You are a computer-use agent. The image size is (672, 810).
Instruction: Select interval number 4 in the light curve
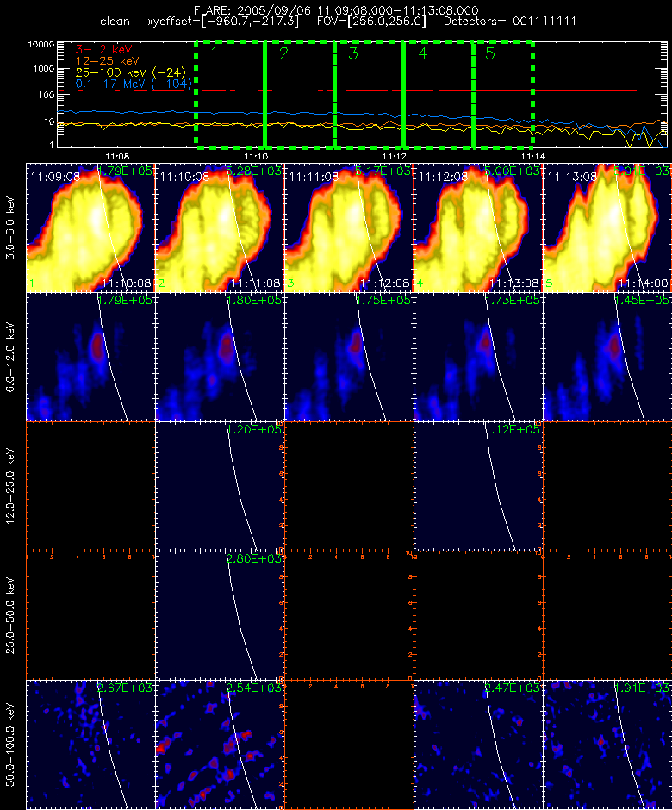[422, 53]
